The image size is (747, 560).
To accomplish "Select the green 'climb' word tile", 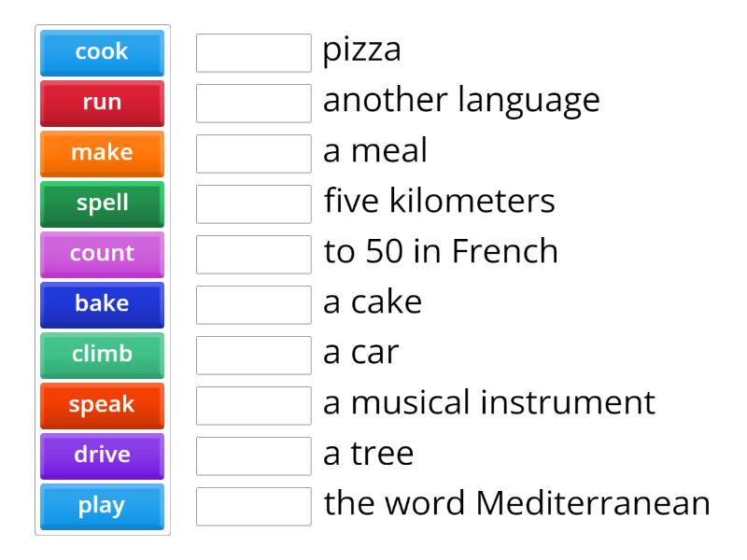I will coord(102,355).
